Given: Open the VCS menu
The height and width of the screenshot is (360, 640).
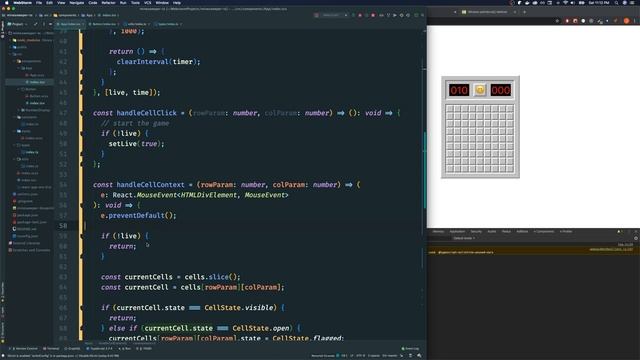Looking at the screenshot, I should [x=147, y=2].
